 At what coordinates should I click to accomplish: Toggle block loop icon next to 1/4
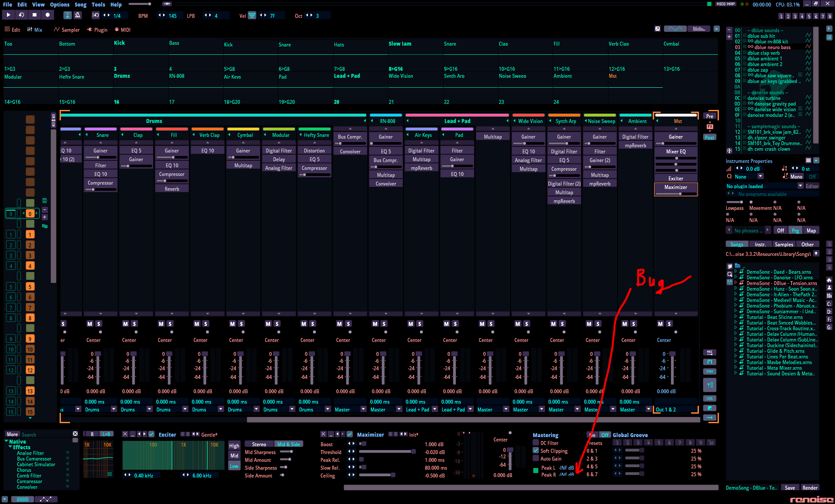tap(96, 15)
